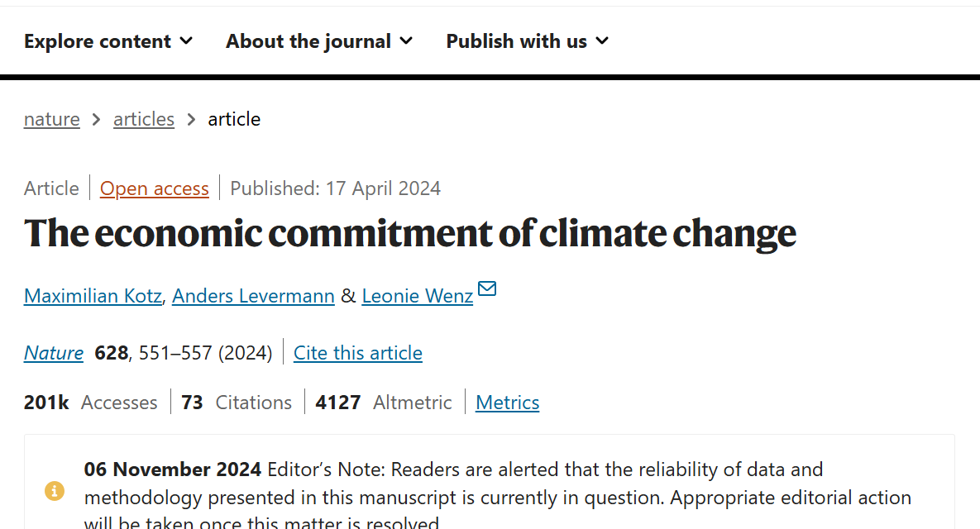Click the Nature journal link
The width and height of the screenshot is (980, 529).
tap(54, 353)
